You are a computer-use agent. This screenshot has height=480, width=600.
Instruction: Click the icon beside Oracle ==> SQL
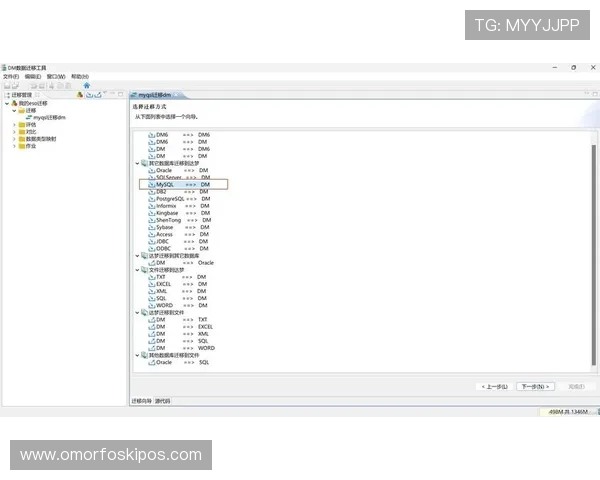click(152, 362)
